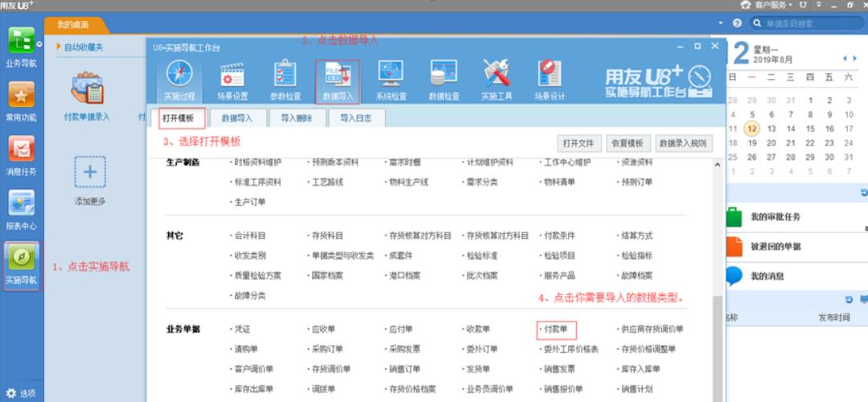
Task: Go to next month in calendar
Action: [x=853, y=59]
